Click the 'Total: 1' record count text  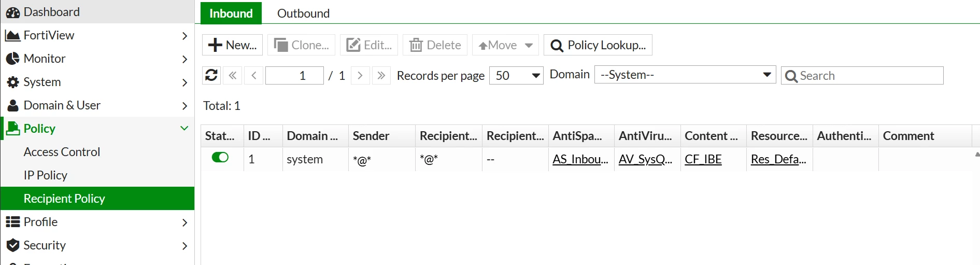point(222,106)
